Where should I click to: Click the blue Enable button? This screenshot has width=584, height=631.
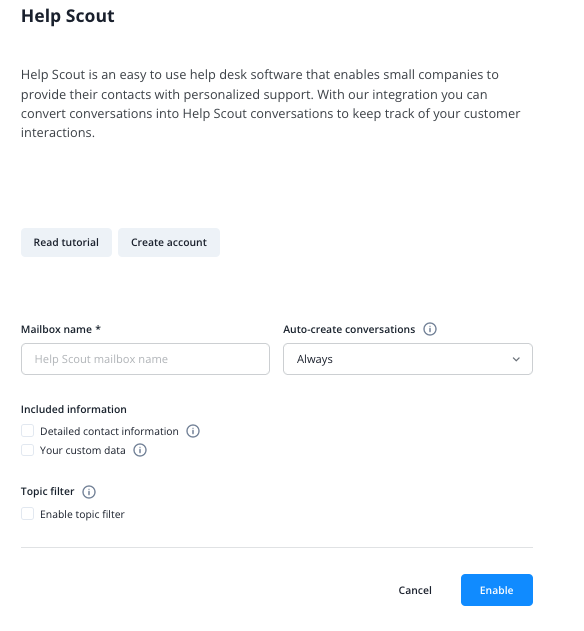coord(497,590)
